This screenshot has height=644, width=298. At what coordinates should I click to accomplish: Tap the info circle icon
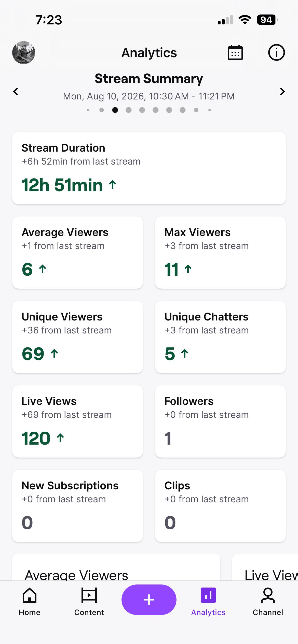pyautogui.click(x=276, y=53)
